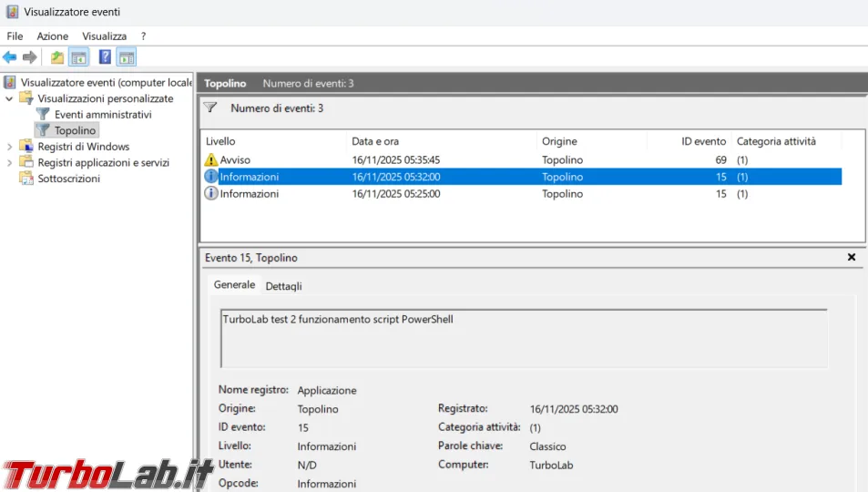Image resolution: width=868 pixels, height=492 pixels.
Task: Click the folder Up one level icon
Action: pos(57,57)
